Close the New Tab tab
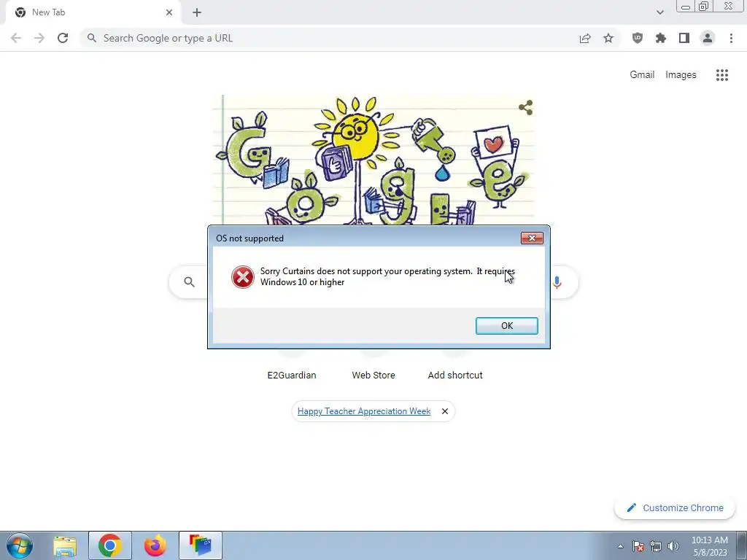Viewport: 747px width, 560px height. [x=169, y=12]
